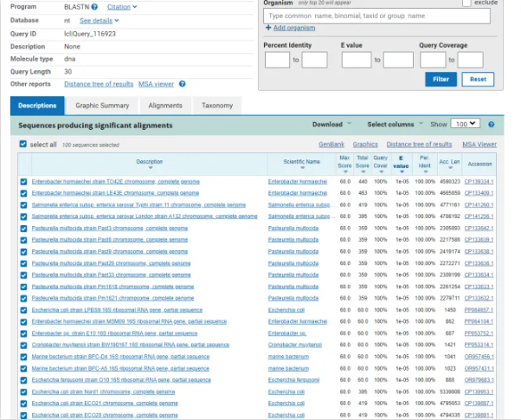521x420 pixels.
Task: Open the Download menu
Action: pyautogui.click(x=331, y=124)
